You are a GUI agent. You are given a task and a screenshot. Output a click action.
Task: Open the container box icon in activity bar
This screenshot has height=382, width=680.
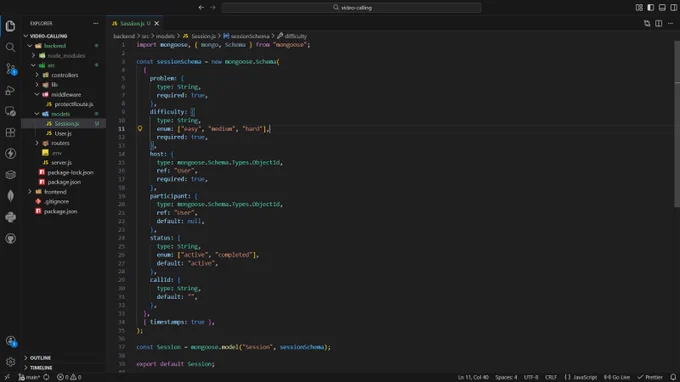[x=10, y=175]
